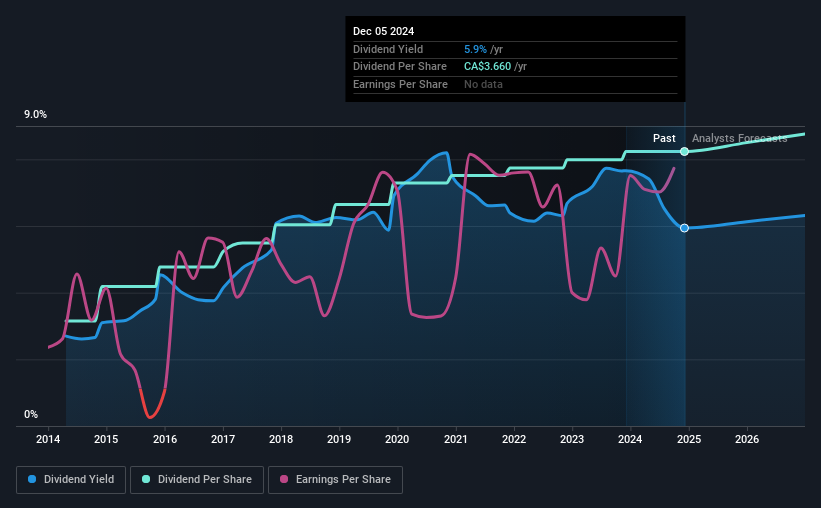Click the 2023 x-axis label
This screenshot has height=508, width=821.
click(572, 439)
